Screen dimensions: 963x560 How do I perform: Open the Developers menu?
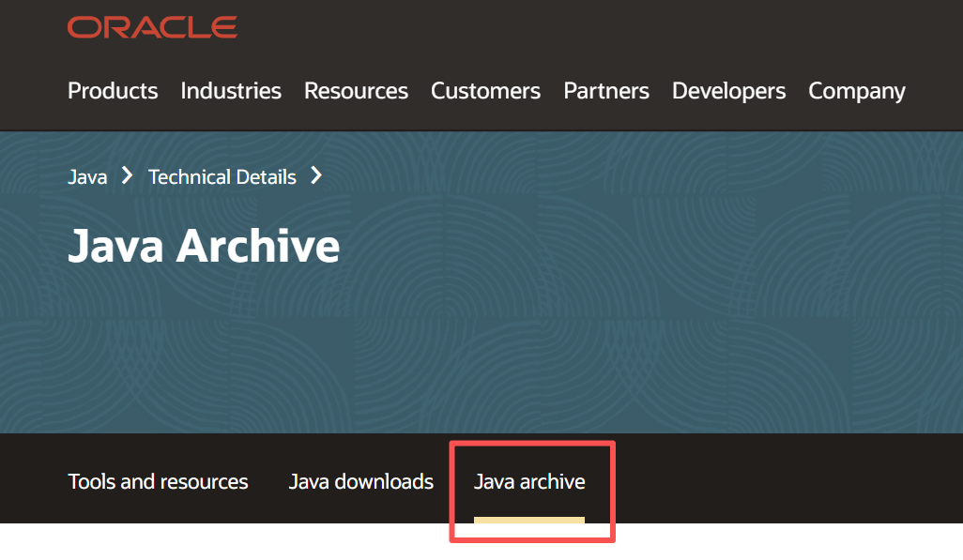tap(729, 91)
